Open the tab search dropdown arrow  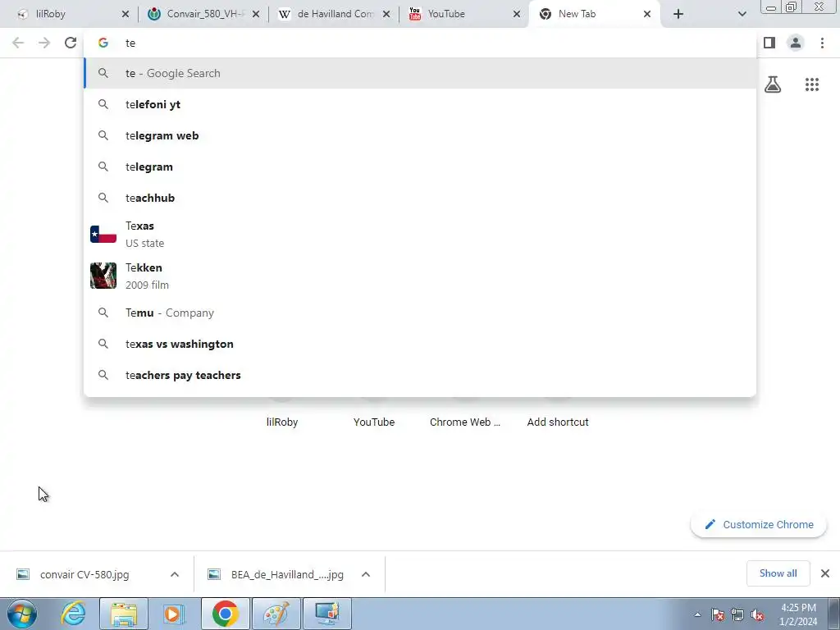tap(742, 14)
